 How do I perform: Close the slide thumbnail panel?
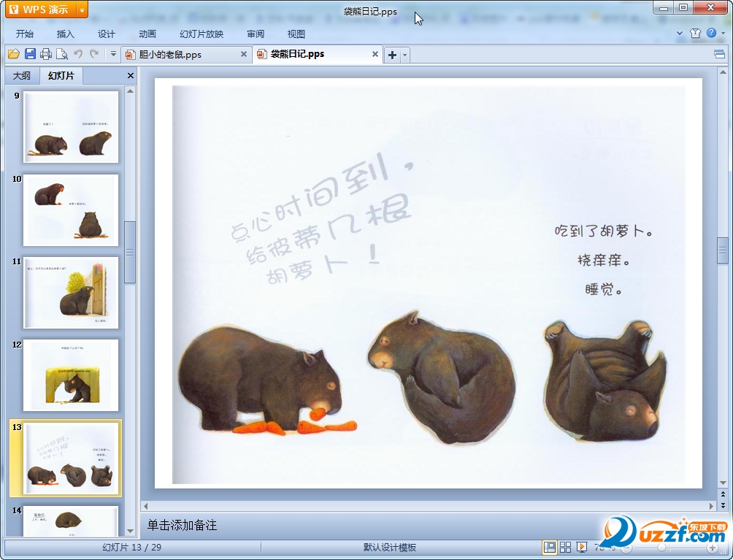(x=131, y=75)
